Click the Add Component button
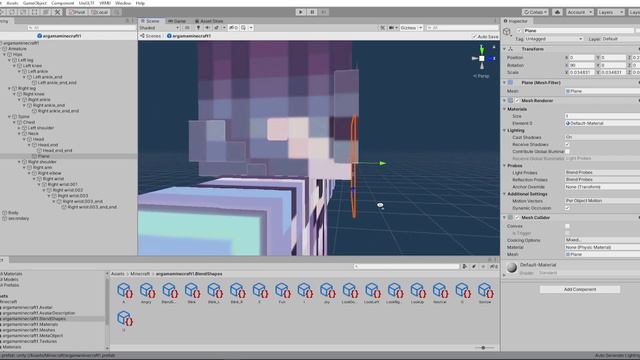640x360 pixels. click(580, 289)
